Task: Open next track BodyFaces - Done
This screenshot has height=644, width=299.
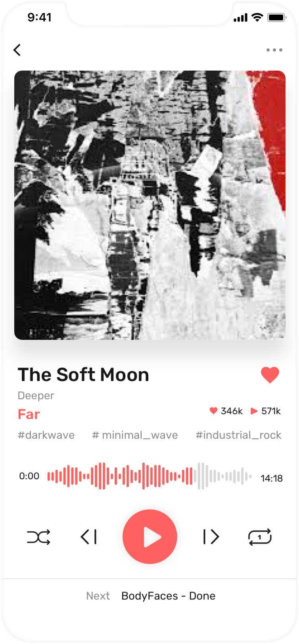Action: coord(169,596)
